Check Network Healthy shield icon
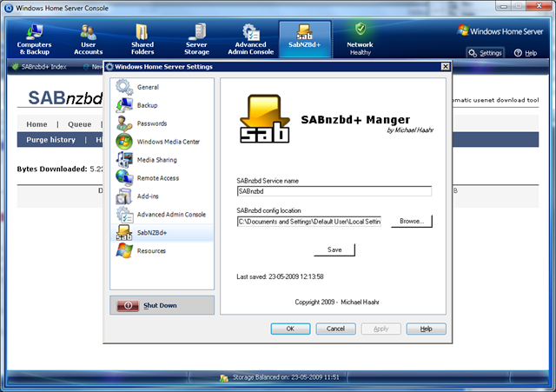 (x=361, y=29)
